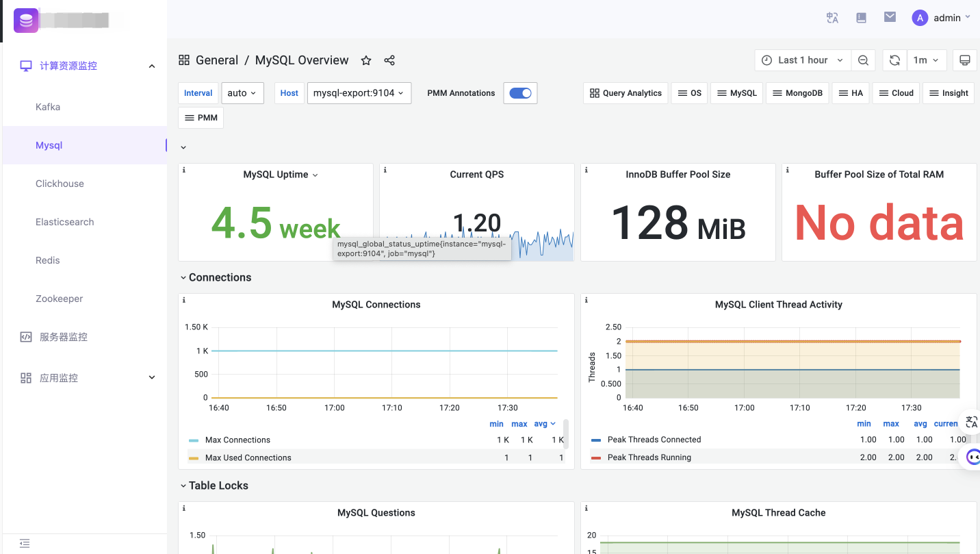Sort Connections legend by avg column
The image size is (980, 554).
(x=544, y=424)
